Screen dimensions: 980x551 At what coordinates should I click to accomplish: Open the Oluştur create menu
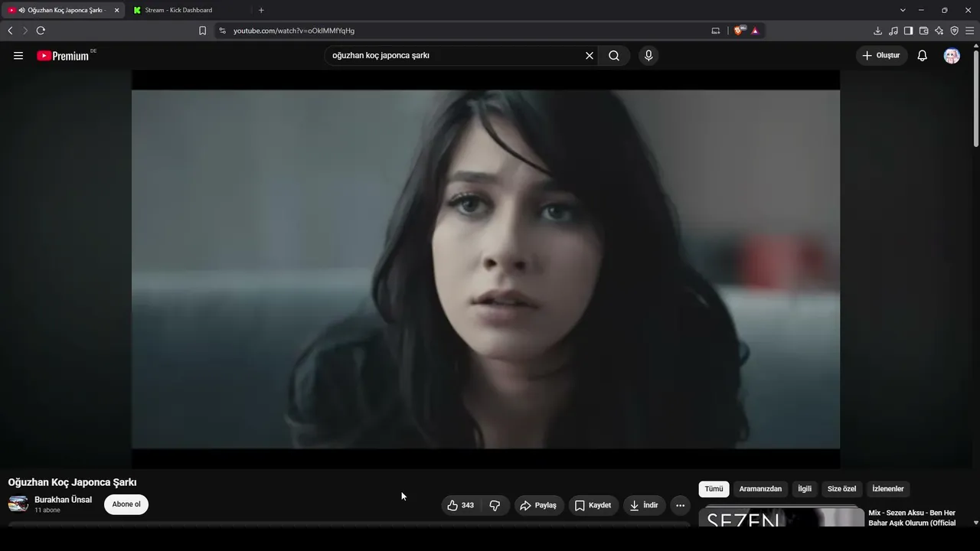pyautogui.click(x=881, y=56)
